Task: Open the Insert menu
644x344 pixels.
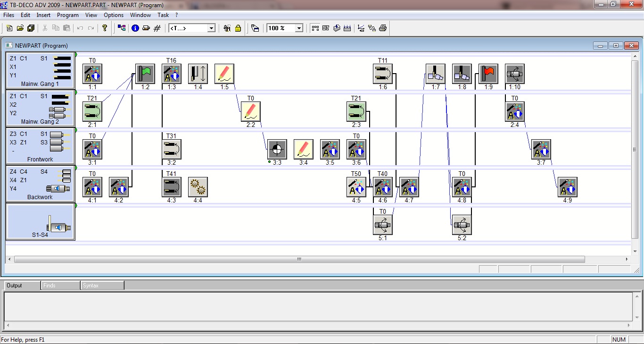Action: pyautogui.click(x=43, y=15)
